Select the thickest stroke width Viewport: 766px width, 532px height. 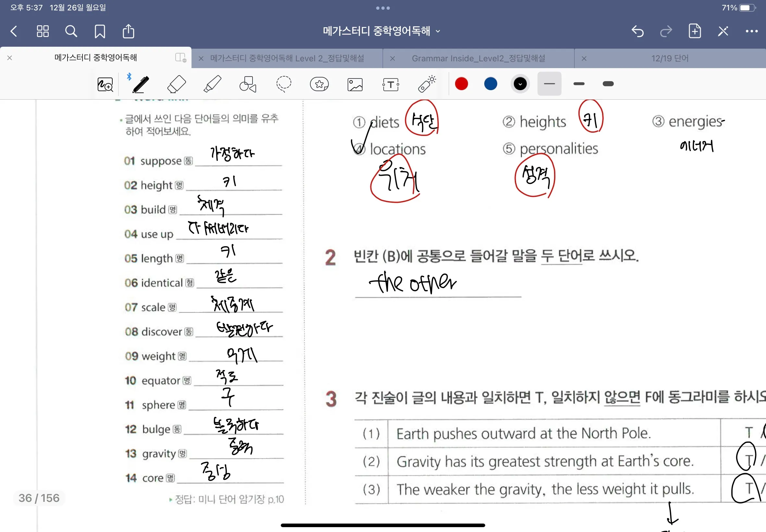coord(608,84)
